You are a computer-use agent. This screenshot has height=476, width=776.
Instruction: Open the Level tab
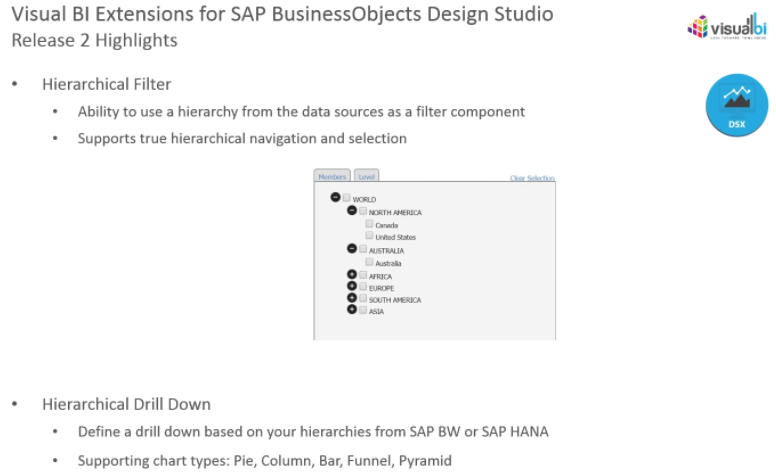point(366,176)
